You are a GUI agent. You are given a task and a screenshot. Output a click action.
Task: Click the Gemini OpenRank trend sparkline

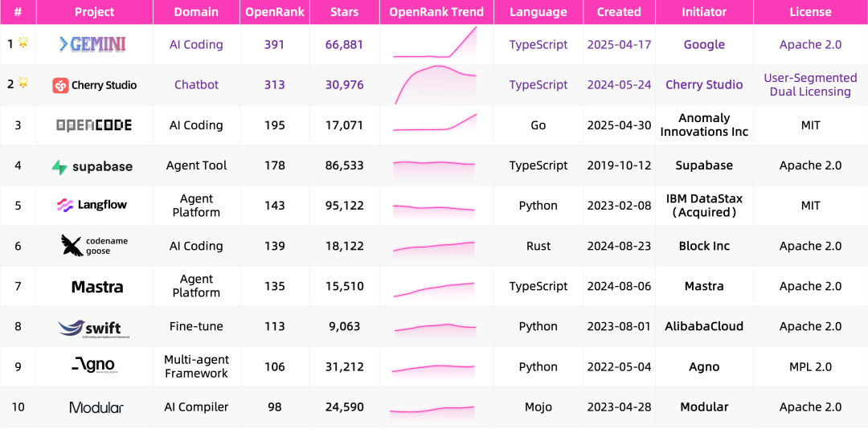[x=435, y=42]
